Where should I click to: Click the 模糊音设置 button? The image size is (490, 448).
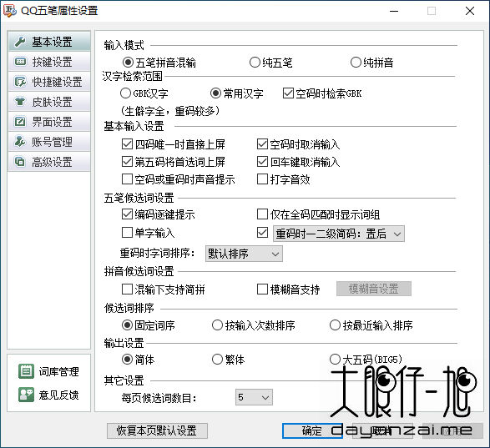(374, 289)
